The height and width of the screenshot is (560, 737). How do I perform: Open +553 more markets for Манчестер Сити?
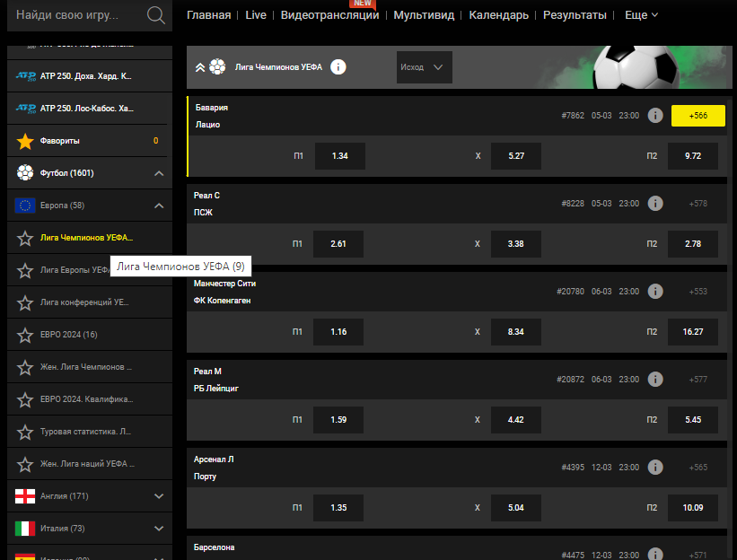(x=698, y=292)
